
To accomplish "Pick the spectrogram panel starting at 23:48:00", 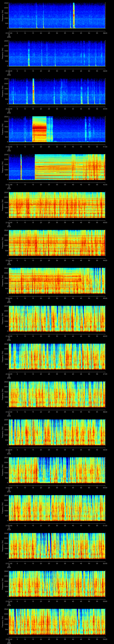I will click(57, 432).
